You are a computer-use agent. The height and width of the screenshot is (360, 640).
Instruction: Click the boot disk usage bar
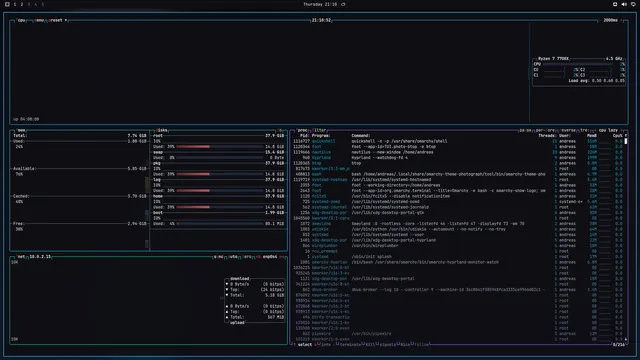[x=220, y=224]
